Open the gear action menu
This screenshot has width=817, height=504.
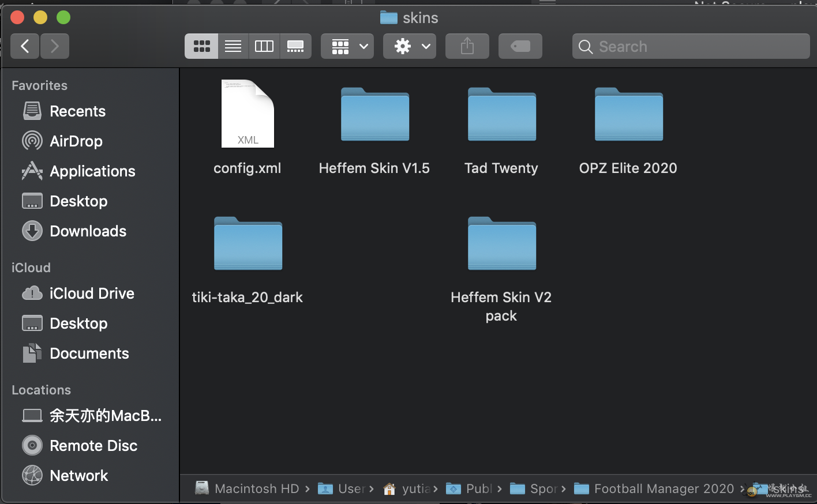click(410, 46)
